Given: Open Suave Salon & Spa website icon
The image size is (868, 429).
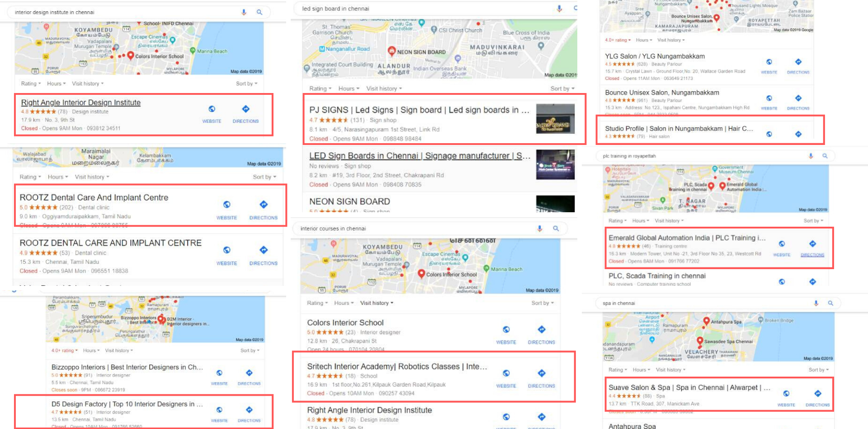Looking at the screenshot, I should pyautogui.click(x=786, y=394).
